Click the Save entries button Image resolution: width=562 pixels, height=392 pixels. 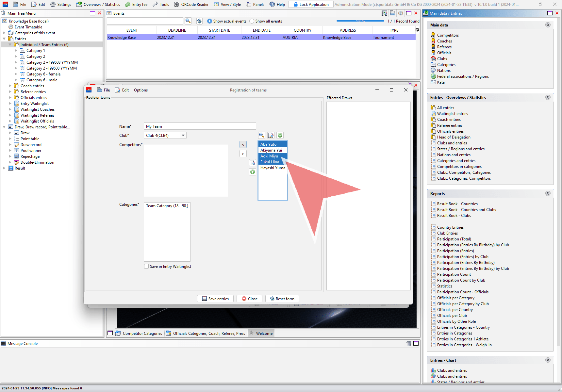coord(215,299)
